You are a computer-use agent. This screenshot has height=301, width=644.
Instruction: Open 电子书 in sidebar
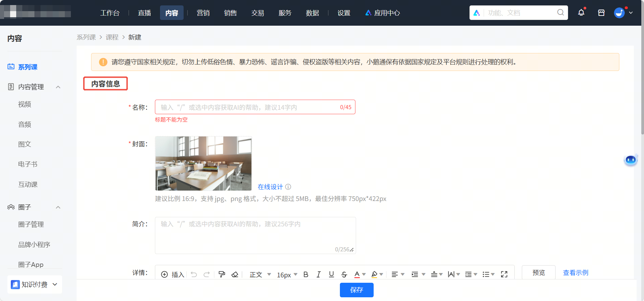(28, 164)
